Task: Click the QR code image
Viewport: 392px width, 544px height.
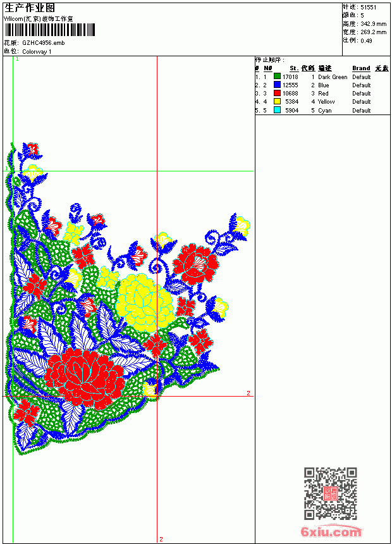Action: pyautogui.click(x=330, y=493)
